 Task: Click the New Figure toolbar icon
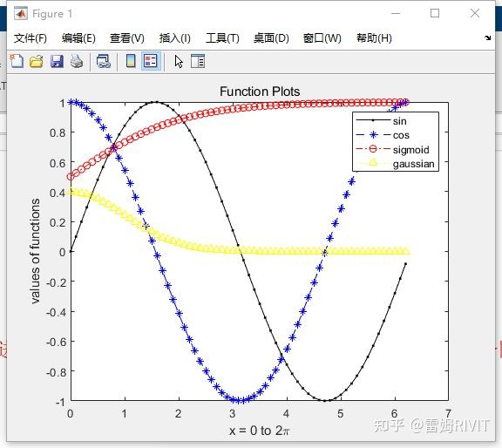[17, 61]
